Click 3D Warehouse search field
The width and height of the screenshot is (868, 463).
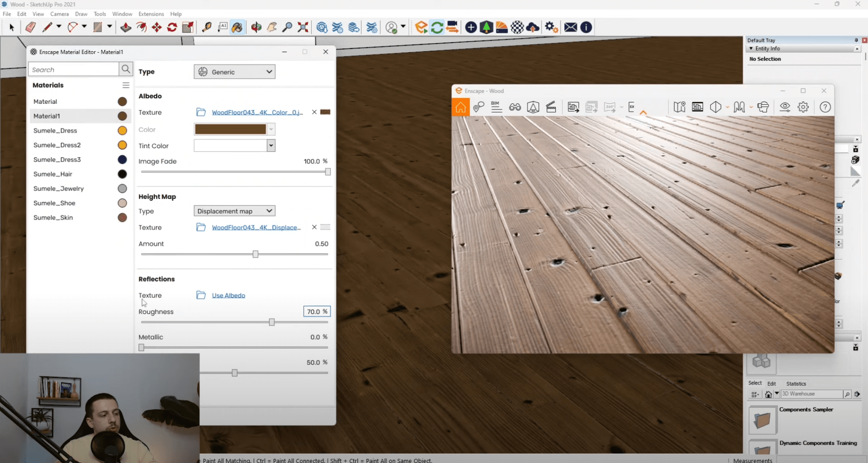pyautogui.click(x=812, y=394)
